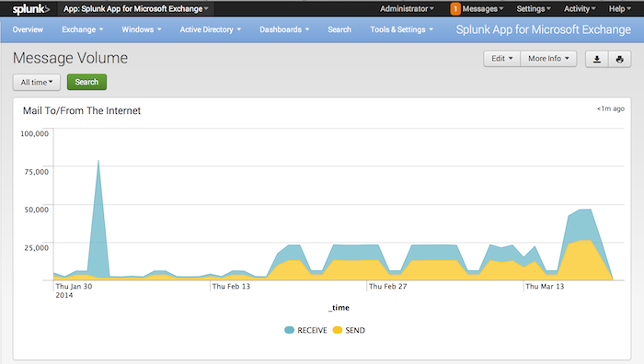Go to the Overview tab

28,29
